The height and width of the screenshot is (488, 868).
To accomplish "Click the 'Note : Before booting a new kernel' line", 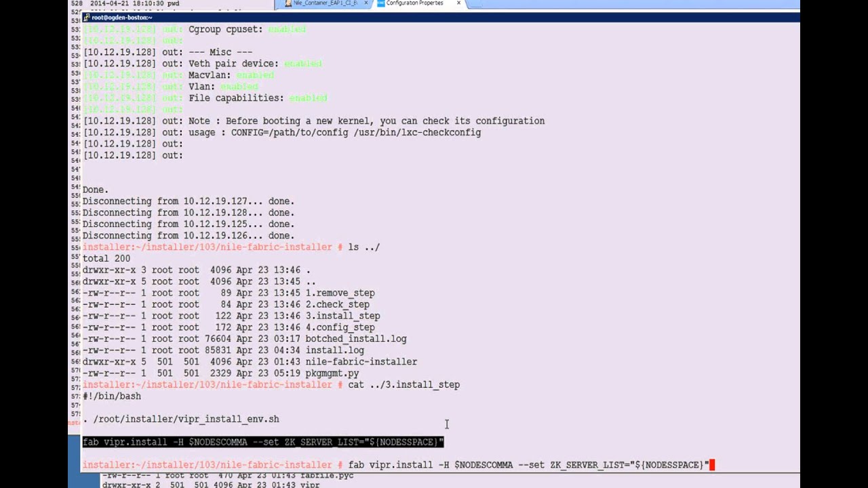I will click(x=314, y=121).
